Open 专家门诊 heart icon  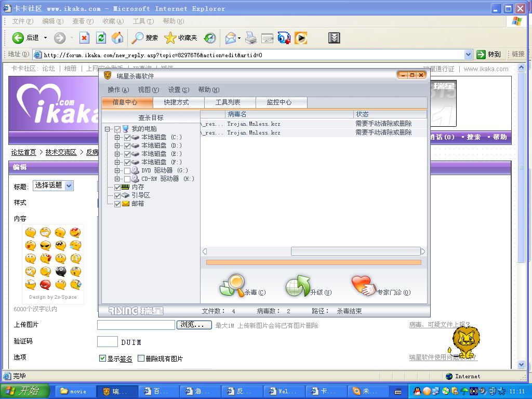364,285
